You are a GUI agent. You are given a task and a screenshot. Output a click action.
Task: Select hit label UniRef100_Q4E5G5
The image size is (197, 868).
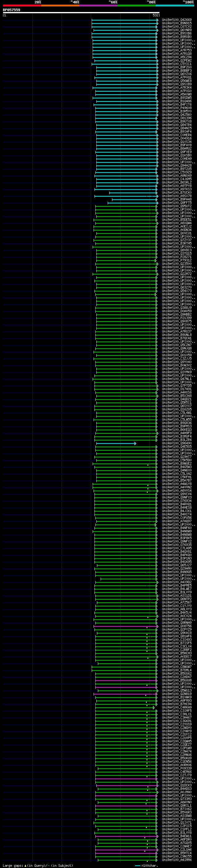pos(176,447)
